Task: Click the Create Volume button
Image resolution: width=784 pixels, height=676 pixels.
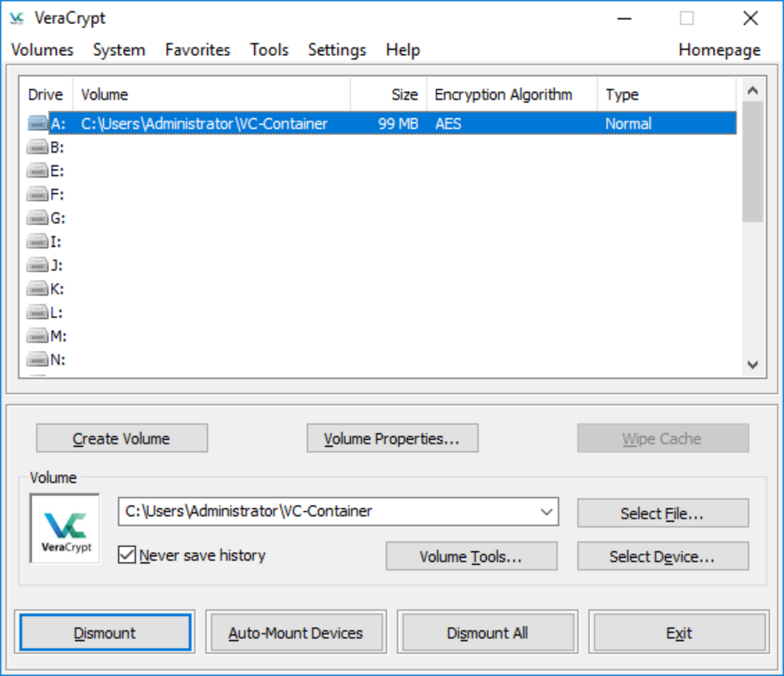Action: (x=122, y=439)
